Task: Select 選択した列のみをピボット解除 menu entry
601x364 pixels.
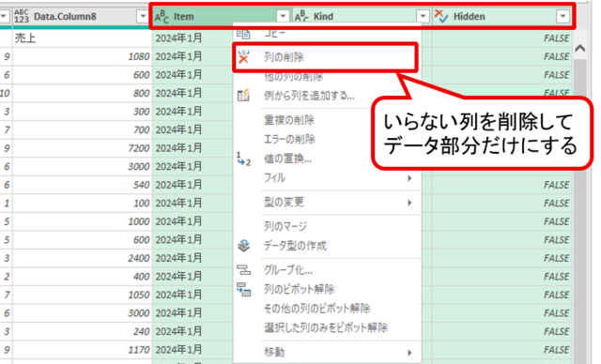Action: point(327,327)
